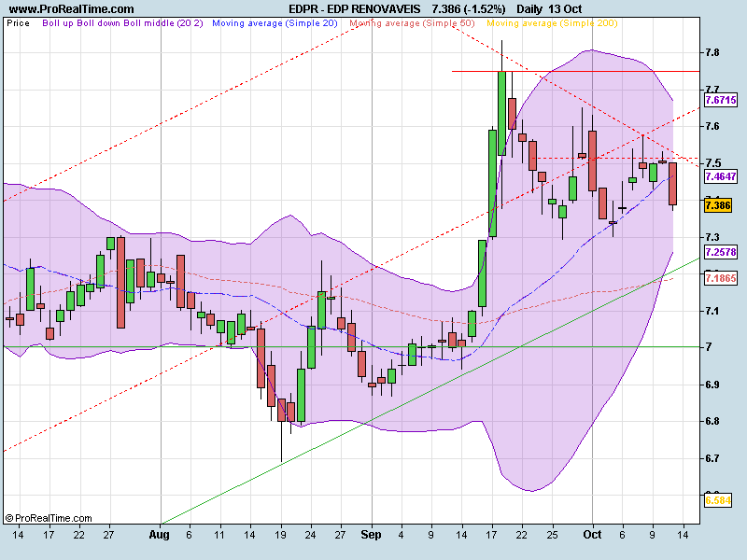Viewport: 747px width, 560px height.
Task: Click the yellow 7.386 current price tag
Action: tap(718, 205)
